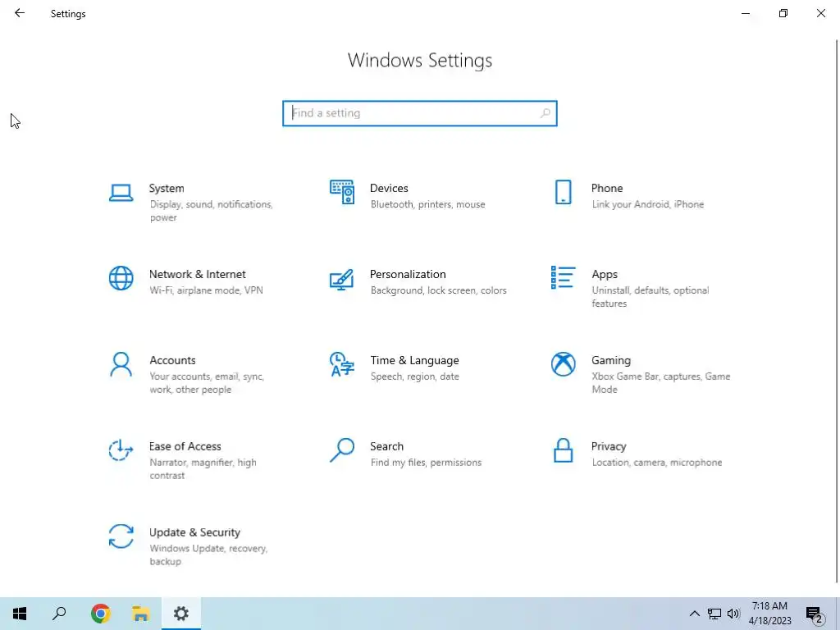Open the Phone icon
This screenshot has width=840, height=630.
(563, 192)
